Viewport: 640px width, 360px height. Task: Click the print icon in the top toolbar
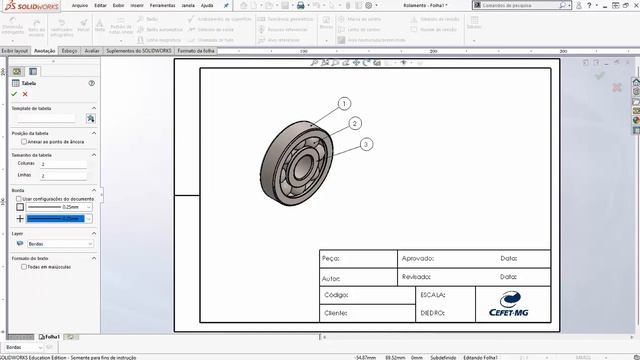pos(300,5)
